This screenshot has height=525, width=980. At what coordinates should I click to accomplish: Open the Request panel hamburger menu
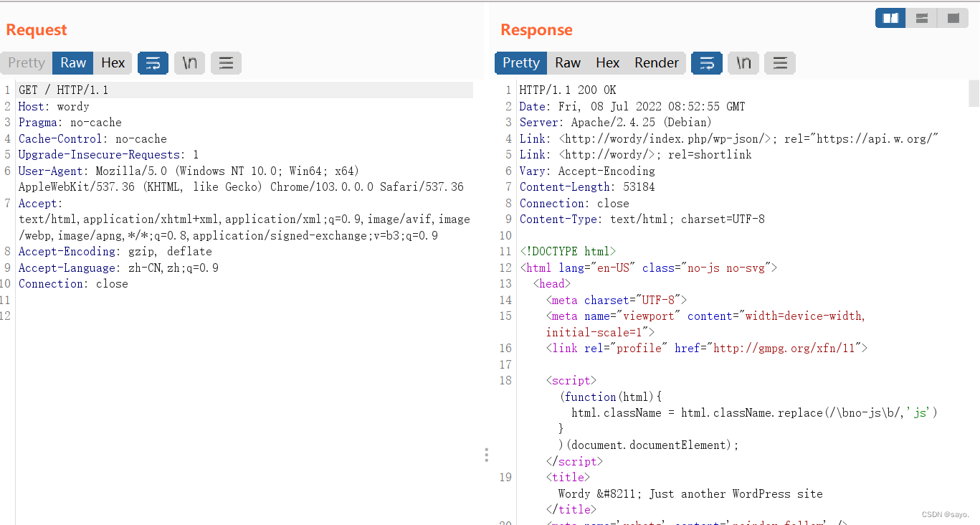[x=226, y=63]
